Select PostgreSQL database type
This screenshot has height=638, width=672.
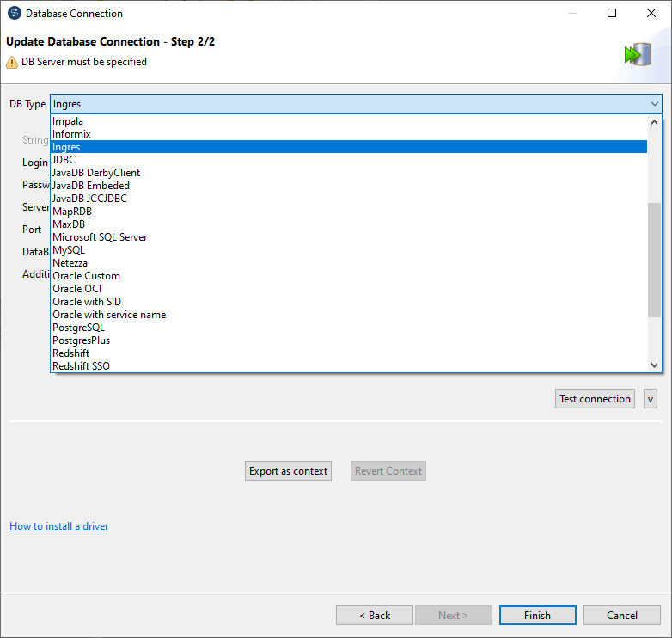348,327
